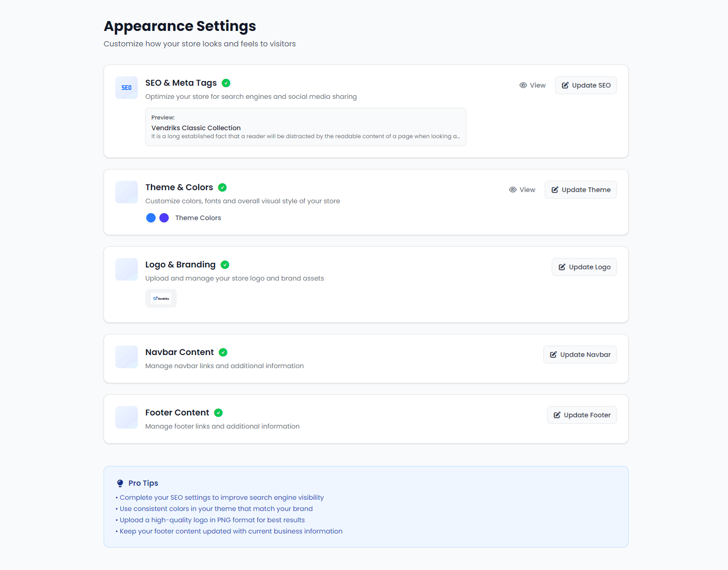Open the Vendriks logo thumbnail

pos(161,298)
